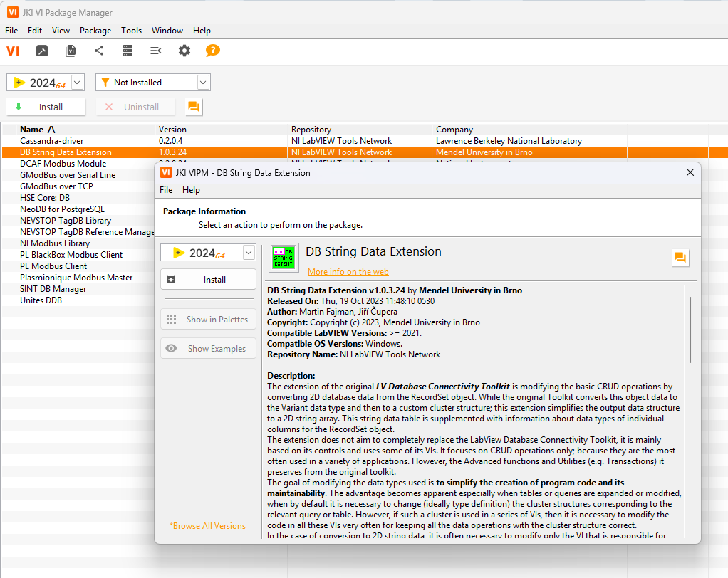Click the green Install button in the main window
This screenshot has width=728, height=578.
[46, 107]
